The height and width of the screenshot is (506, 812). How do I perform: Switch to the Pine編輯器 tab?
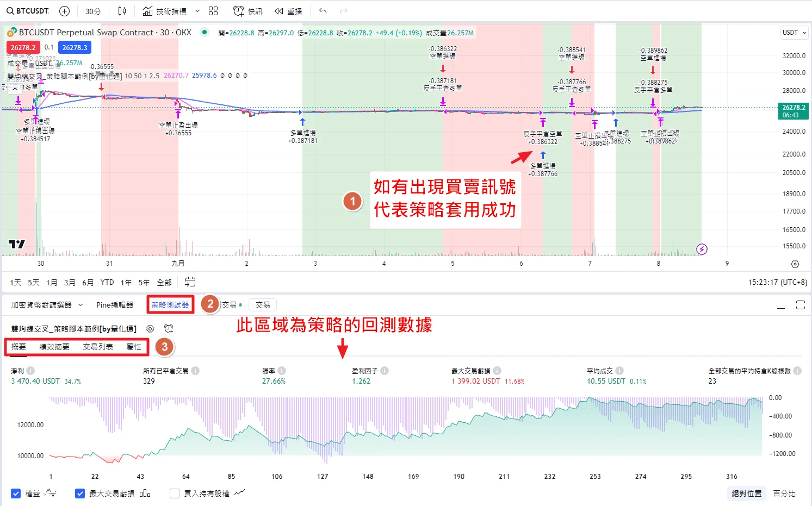115,305
